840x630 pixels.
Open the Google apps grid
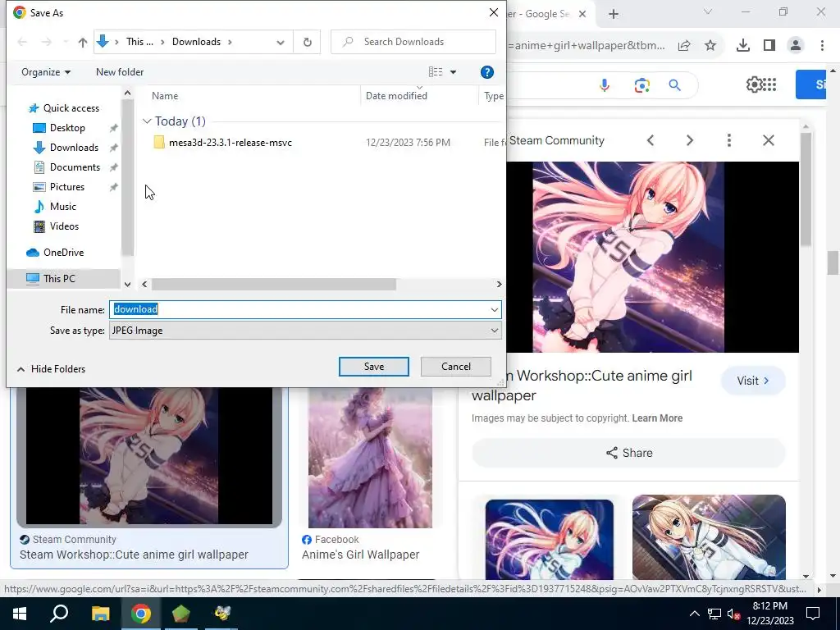769,84
